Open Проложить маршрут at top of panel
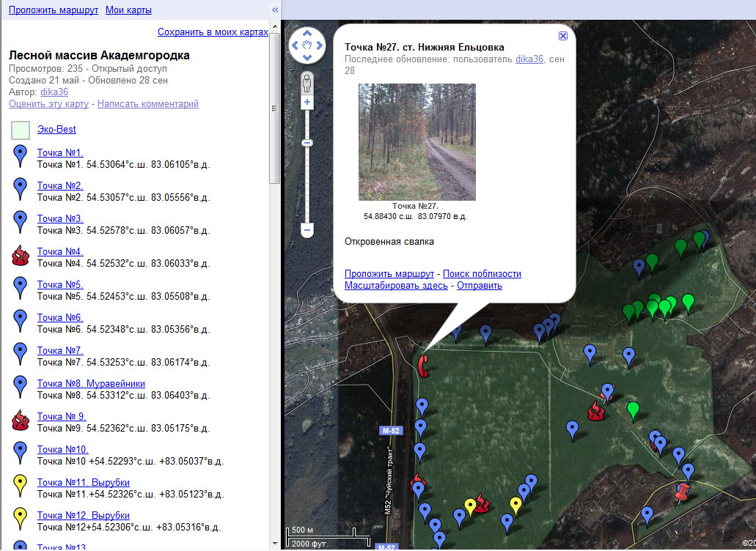 pyautogui.click(x=54, y=10)
